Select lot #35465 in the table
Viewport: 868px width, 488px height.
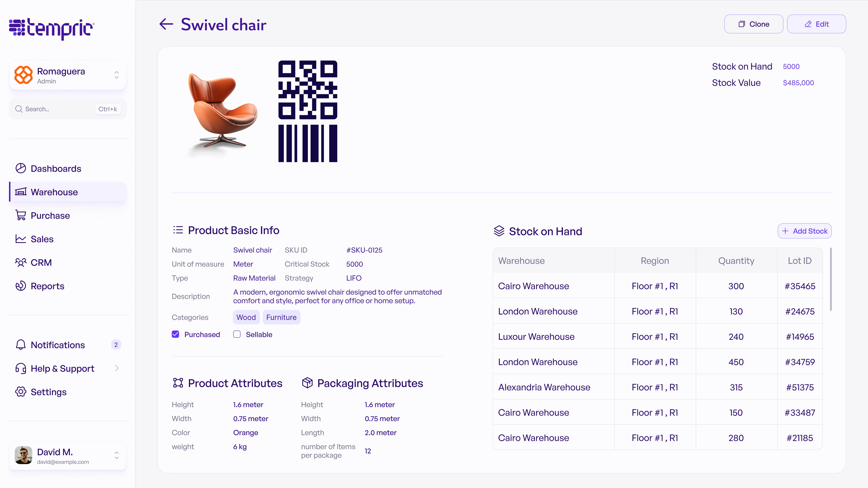pyautogui.click(x=800, y=286)
